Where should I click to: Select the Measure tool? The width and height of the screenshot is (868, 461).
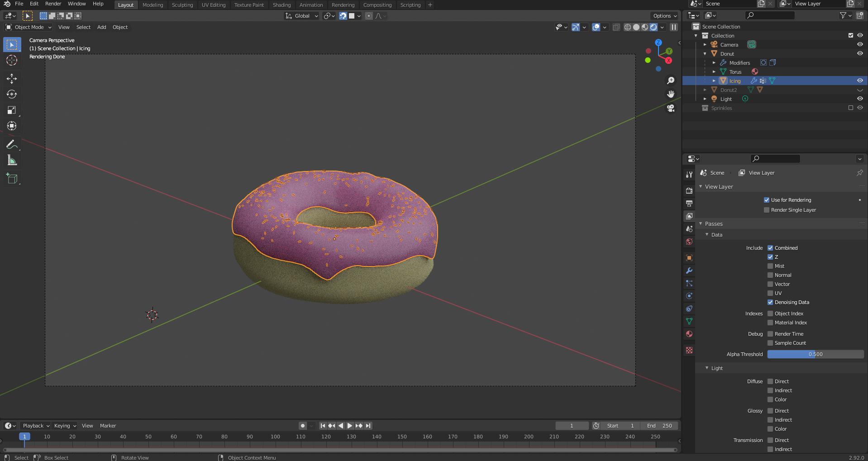(x=12, y=161)
